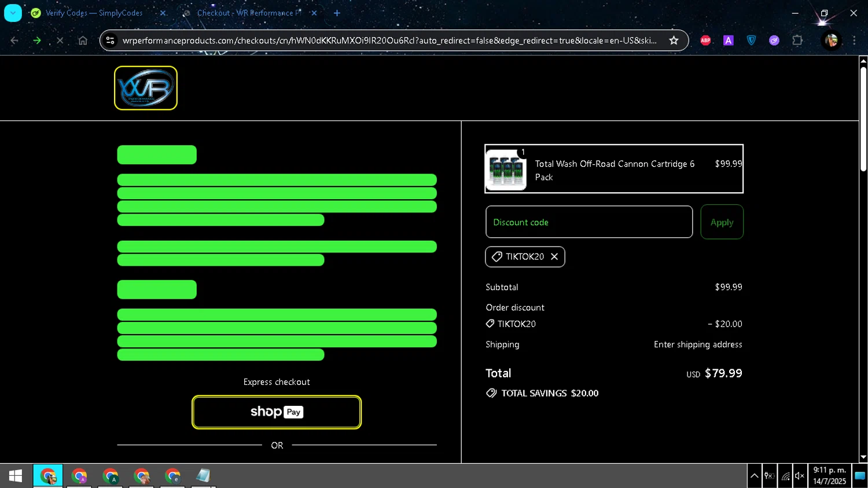Open the purple A extension

[729, 41]
